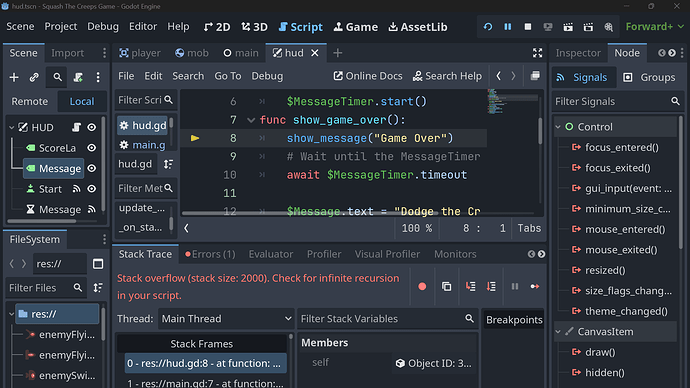The width and height of the screenshot is (690, 388).
Task: Add new scene tab plus button
Action: [x=338, y=53]
